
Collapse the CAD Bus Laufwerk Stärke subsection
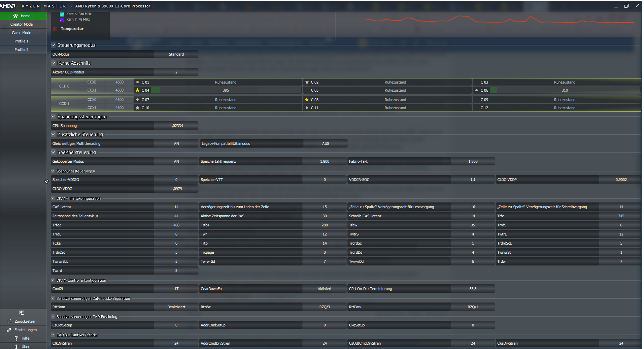(x=53, y=335)
